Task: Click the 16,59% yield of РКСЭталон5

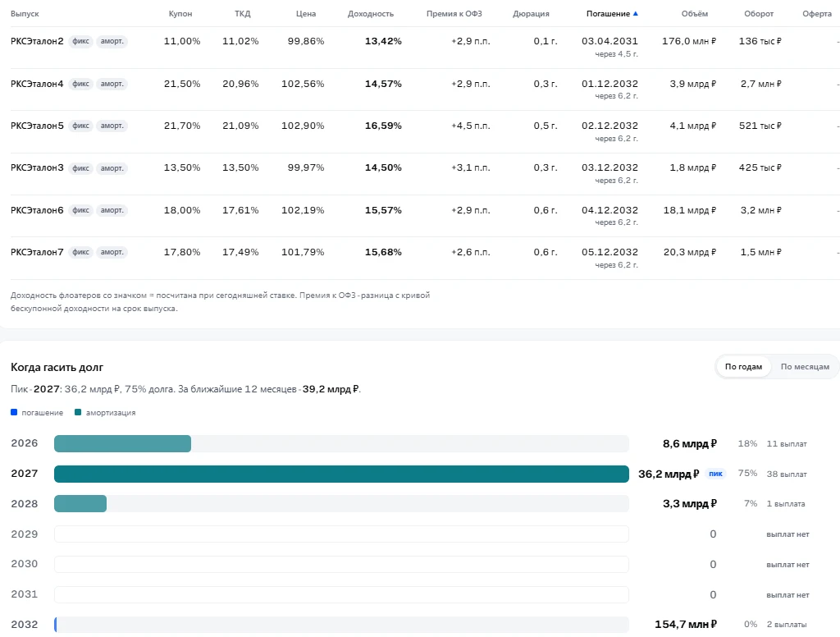Action: coord(383,126)
